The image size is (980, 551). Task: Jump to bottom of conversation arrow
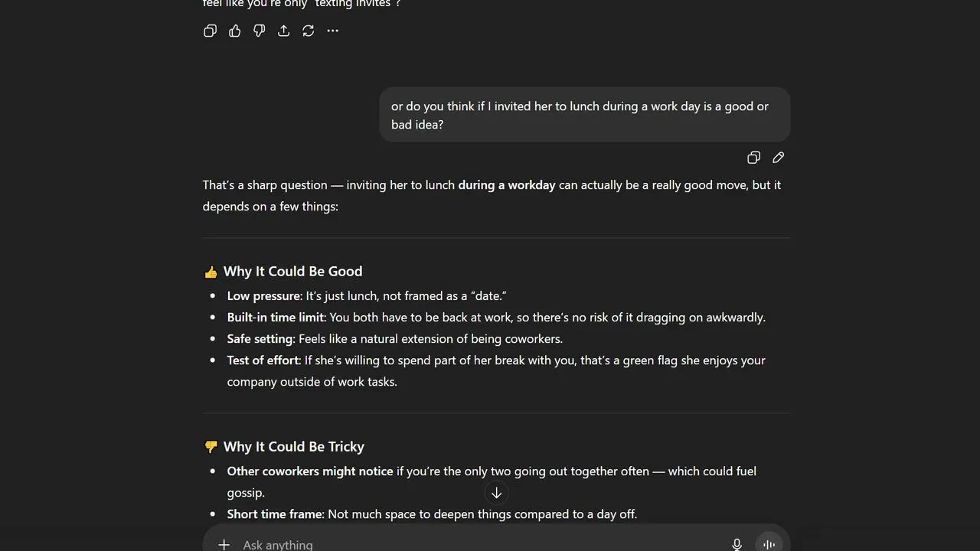pyautogui.click(x=496, y=493)
